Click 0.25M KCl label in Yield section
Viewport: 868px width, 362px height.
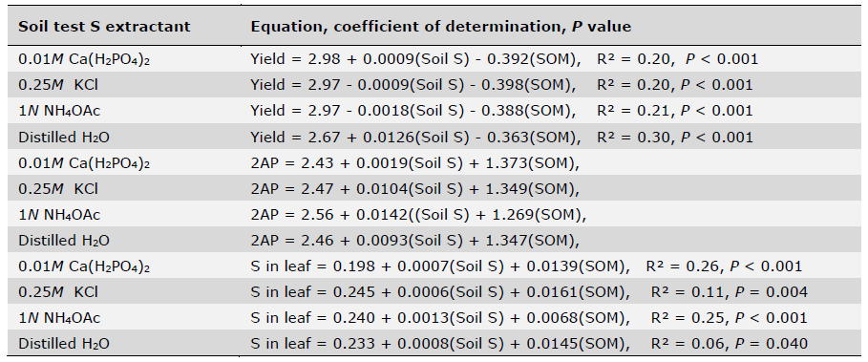pyautogui.click(x=58, y=85)
